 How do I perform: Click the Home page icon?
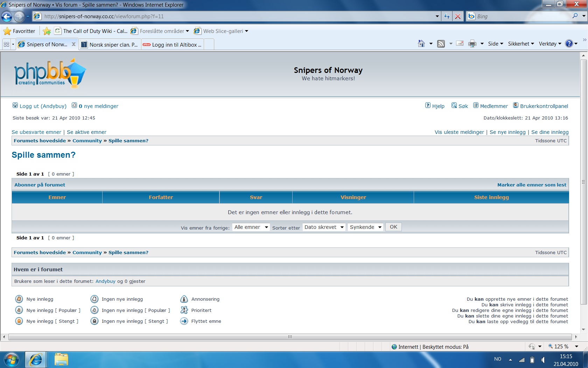[x=421, y=43]
